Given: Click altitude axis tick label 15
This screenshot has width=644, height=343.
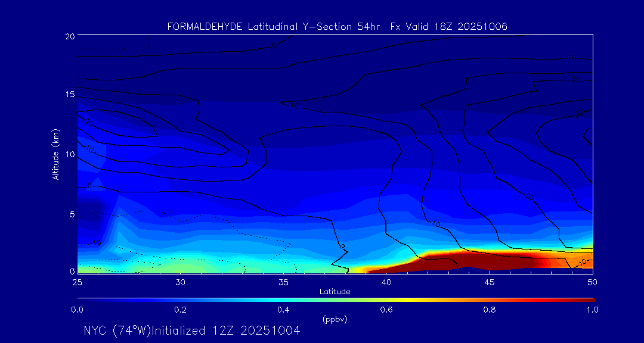Looking at the screenshot, I should coord(69,94).
